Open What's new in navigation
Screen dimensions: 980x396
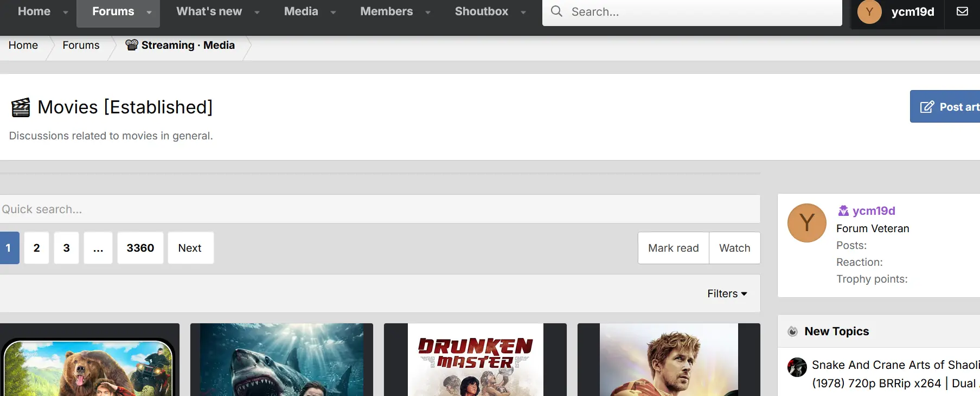click(x=209, y=11)
